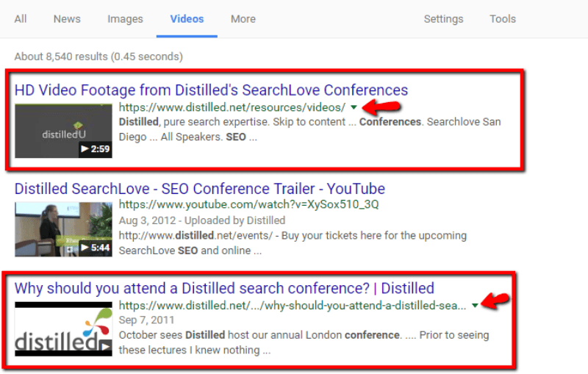Switch to the All search tab
This screenshot has height=374, width=588.
[x=21, y=19]
